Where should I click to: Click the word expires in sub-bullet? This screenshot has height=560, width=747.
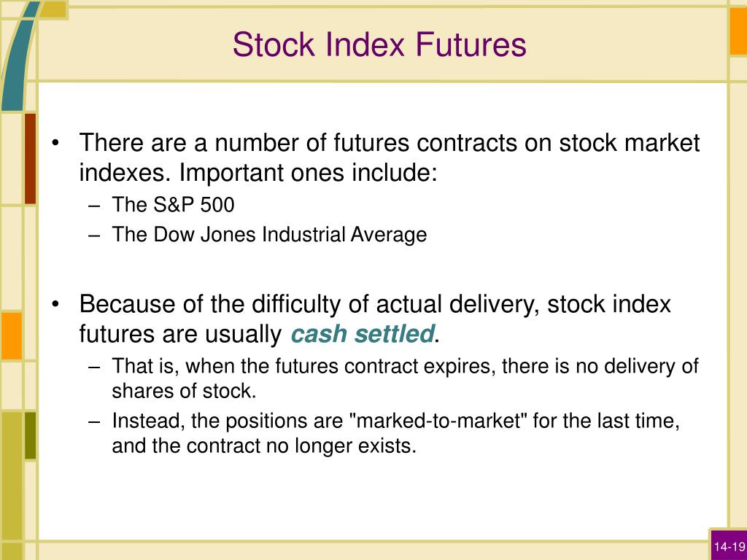tap(460, 367)
